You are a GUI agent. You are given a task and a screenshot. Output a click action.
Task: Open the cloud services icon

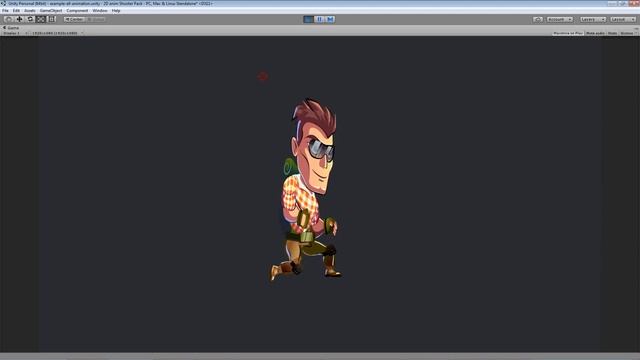pyautogui.click(x=538, y=19)
